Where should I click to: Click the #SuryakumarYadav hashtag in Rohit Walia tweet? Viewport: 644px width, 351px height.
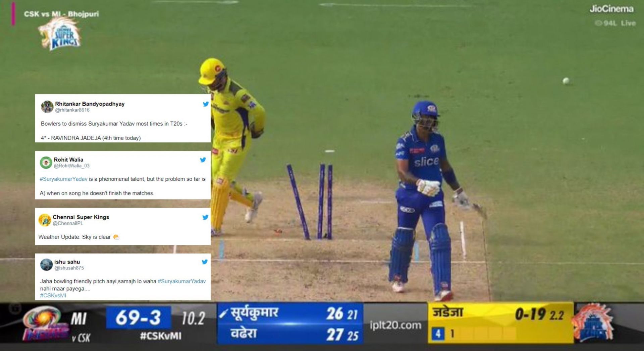tap(63, 179)
